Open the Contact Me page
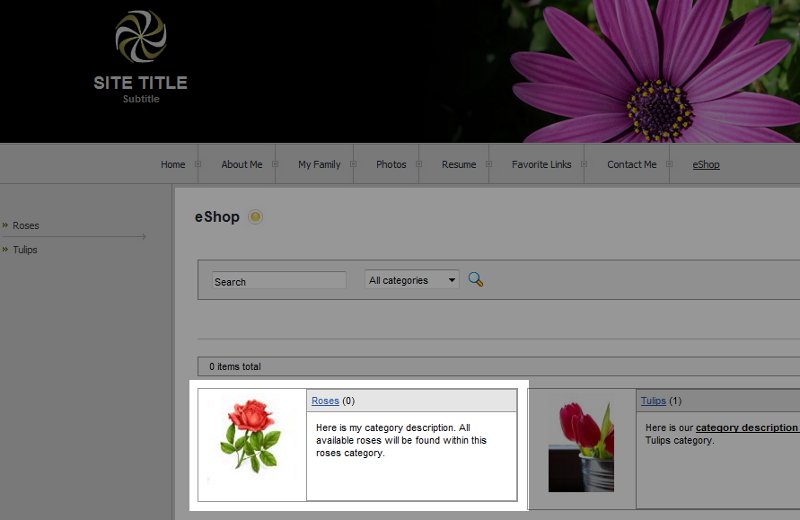 tap(631, 164)
